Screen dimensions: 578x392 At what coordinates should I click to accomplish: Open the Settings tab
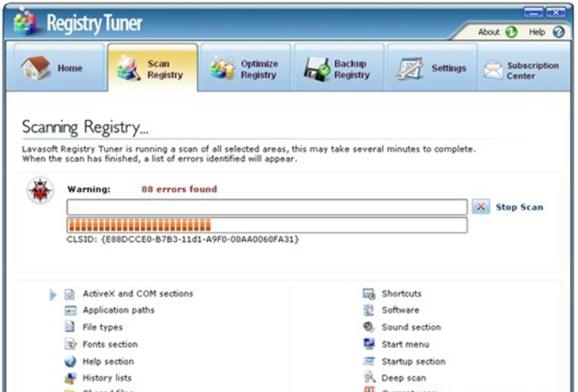point(432,67)
